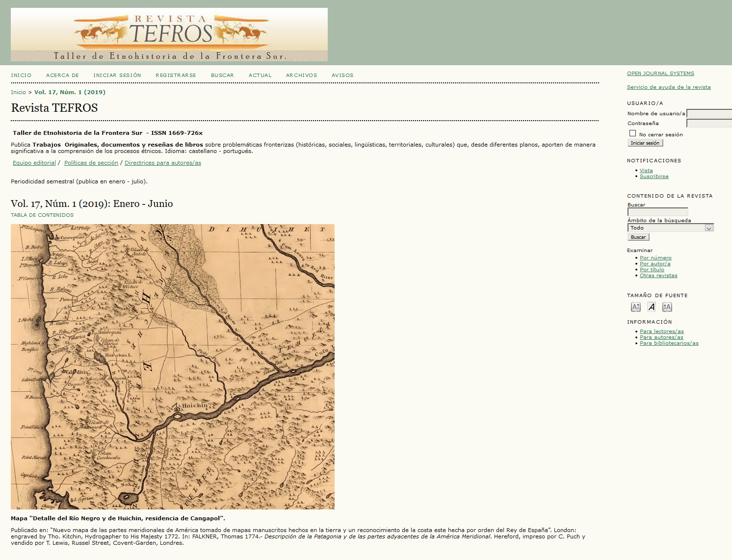Open Directrices para autores/as link

tap(163, 163)
